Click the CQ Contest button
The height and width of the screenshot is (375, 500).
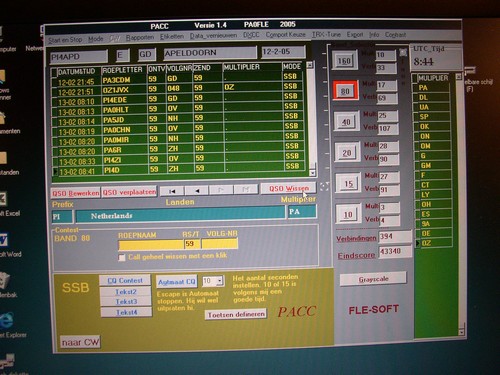point(125,281)
